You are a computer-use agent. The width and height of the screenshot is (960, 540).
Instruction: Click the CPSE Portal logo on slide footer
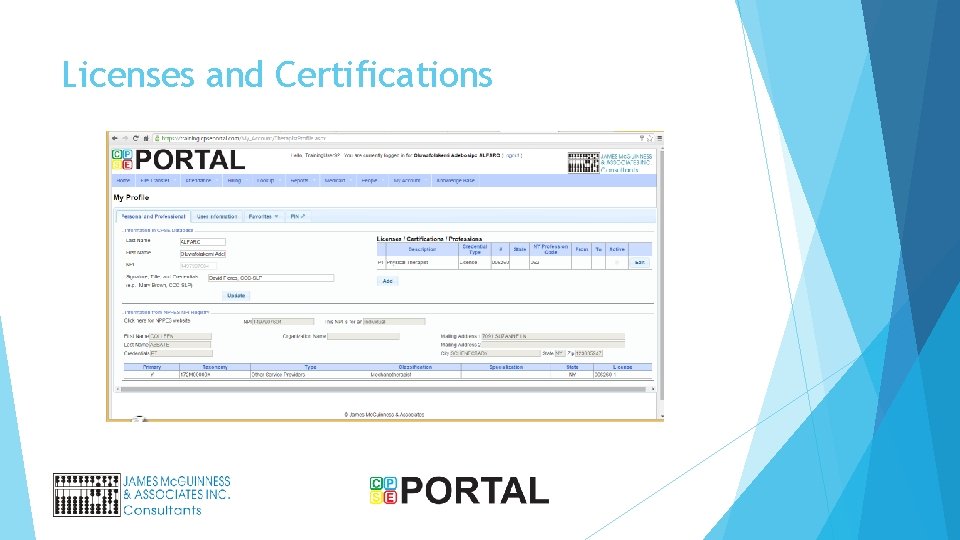pos(459,491)
